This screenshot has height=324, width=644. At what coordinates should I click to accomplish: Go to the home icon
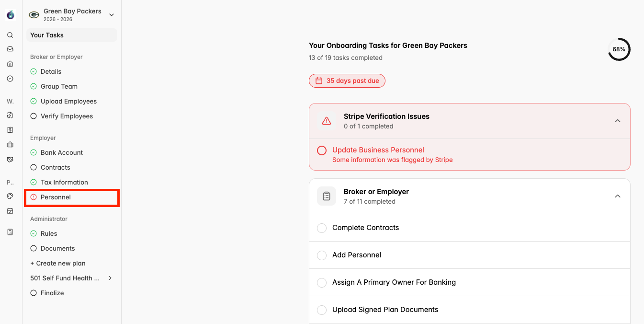pyautogui.click(x=10, y=64)
